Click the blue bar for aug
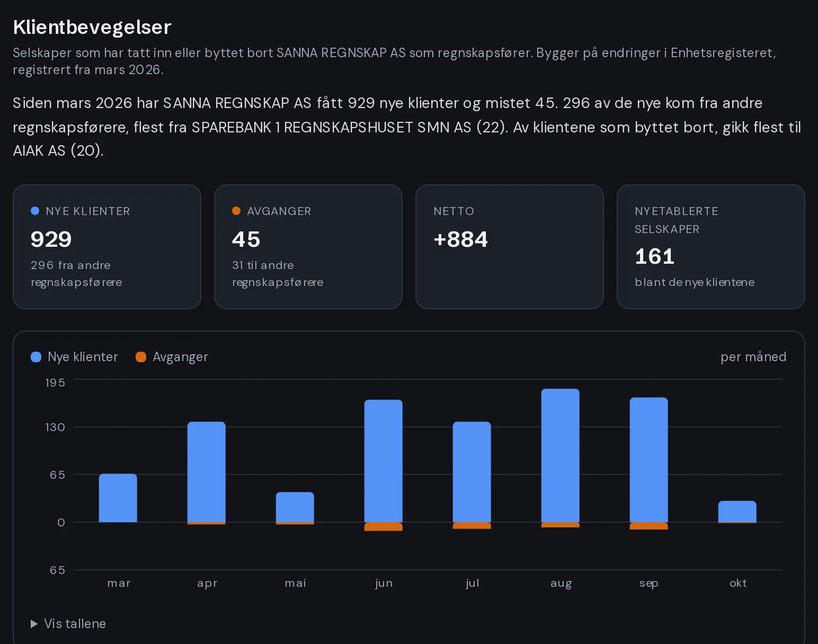 pos(561,455)
